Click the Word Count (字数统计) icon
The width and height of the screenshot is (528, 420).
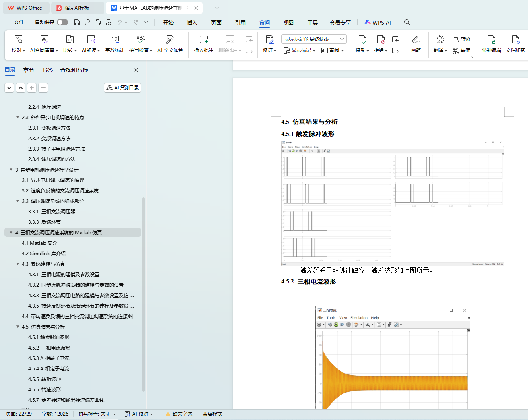point(114,40)
